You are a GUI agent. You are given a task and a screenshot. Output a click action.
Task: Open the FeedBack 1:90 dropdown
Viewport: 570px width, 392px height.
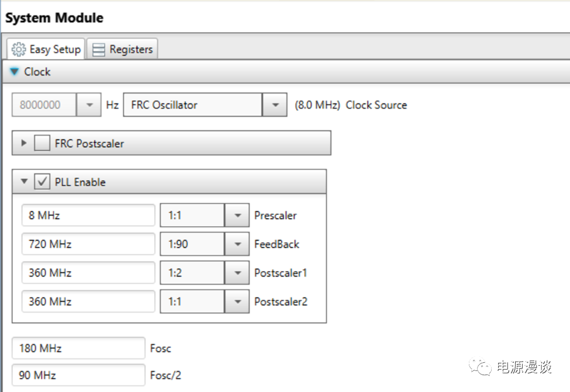pyautogui.click(x=237, y=244)
